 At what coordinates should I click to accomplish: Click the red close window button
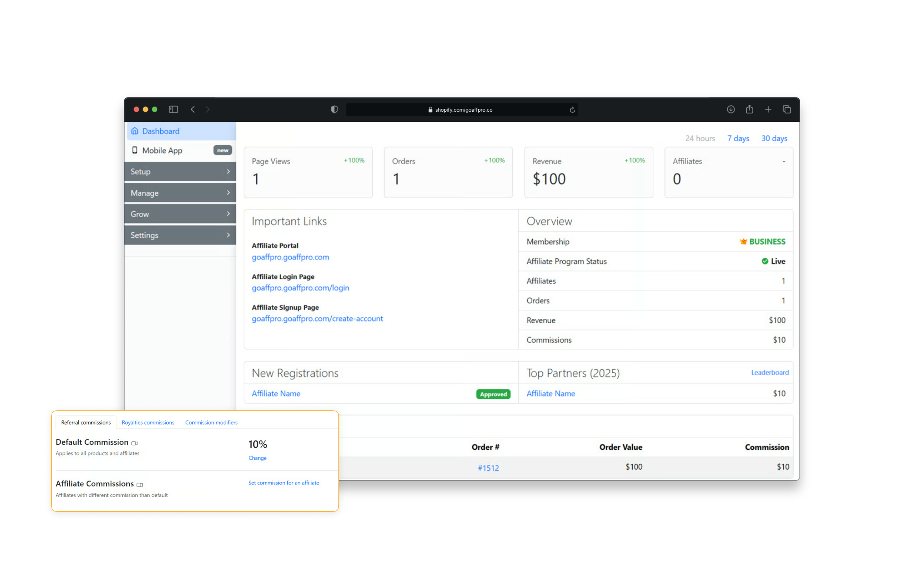pos(136,109)
